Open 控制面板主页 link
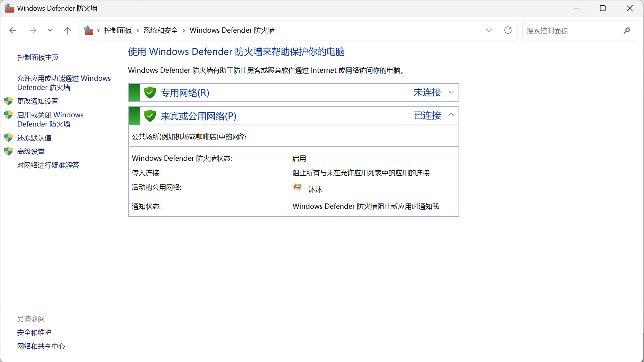This screenshot has width=644, height=362. click(38, 58)
